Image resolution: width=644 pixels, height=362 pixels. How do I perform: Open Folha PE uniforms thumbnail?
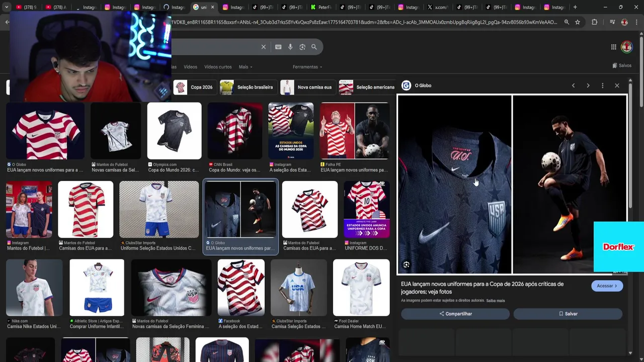tap(355, 131)
